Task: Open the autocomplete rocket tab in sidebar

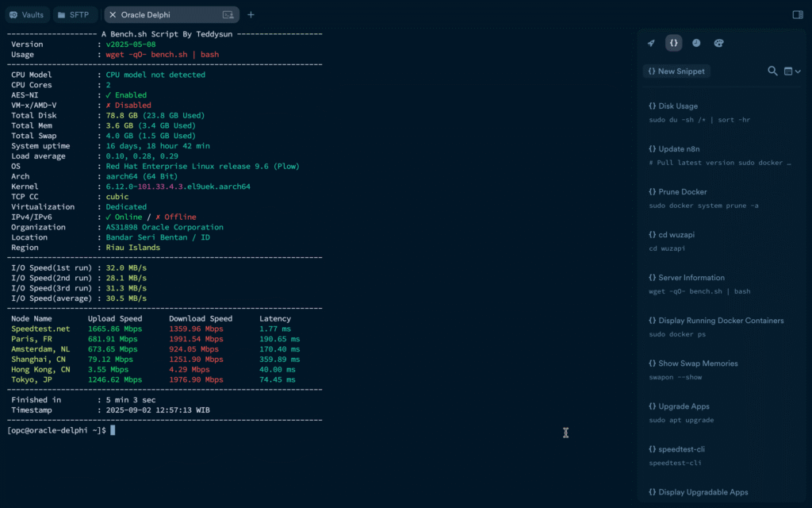Action: coord(651,44)
